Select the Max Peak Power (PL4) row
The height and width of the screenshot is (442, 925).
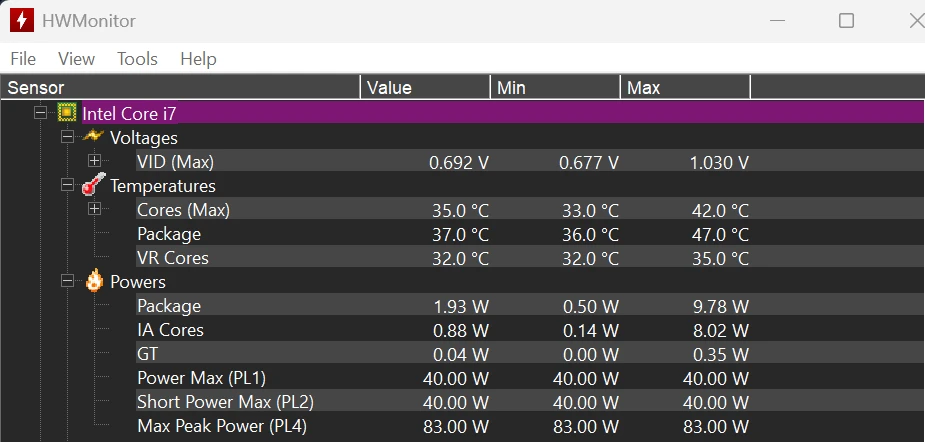coord(222,426)
